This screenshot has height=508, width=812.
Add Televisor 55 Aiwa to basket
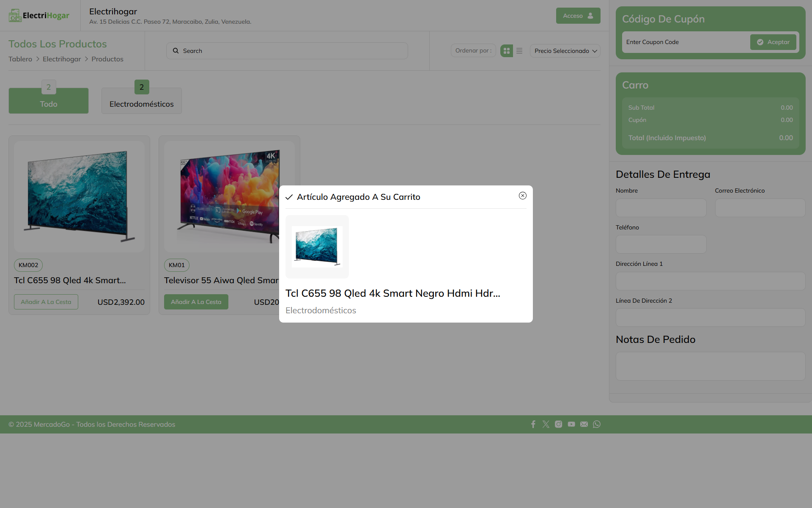196,302
